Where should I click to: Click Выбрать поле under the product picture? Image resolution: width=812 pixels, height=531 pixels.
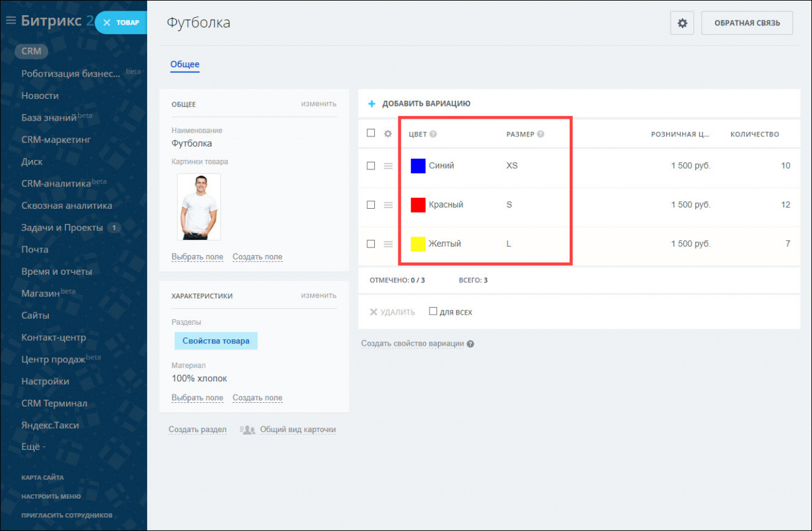(x=197, y=257)
